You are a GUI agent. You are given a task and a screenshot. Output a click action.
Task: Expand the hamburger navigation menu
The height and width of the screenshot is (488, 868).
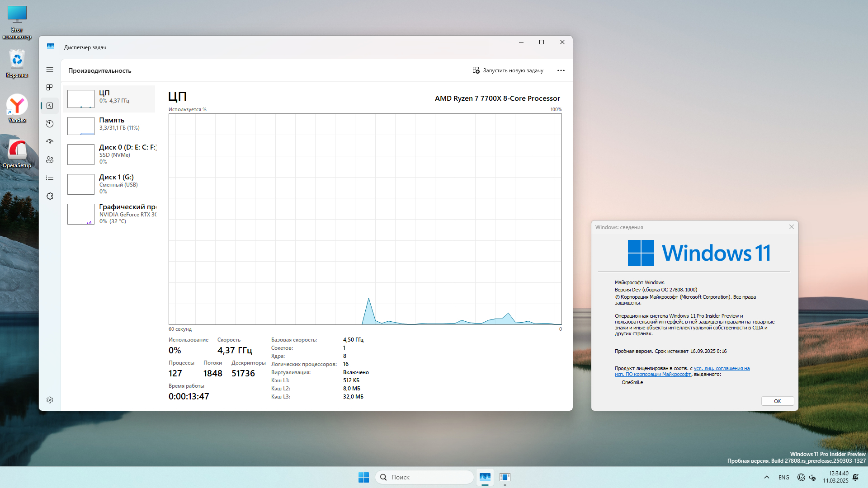[50, 70]
